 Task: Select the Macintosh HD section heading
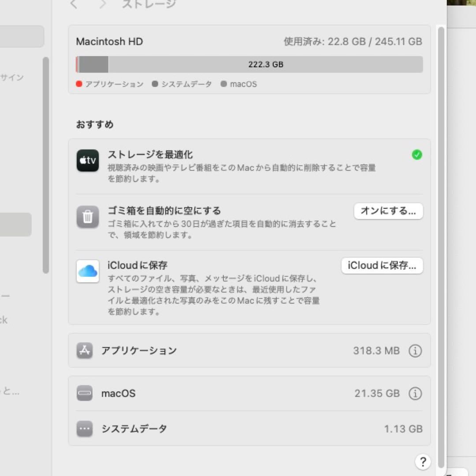(110, 41)
